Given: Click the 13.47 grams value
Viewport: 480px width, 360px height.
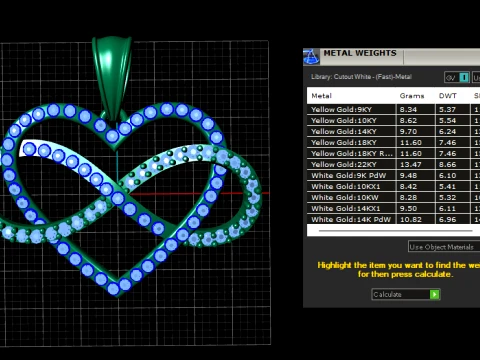Looking at the screenshot, I should pos(410,164).
